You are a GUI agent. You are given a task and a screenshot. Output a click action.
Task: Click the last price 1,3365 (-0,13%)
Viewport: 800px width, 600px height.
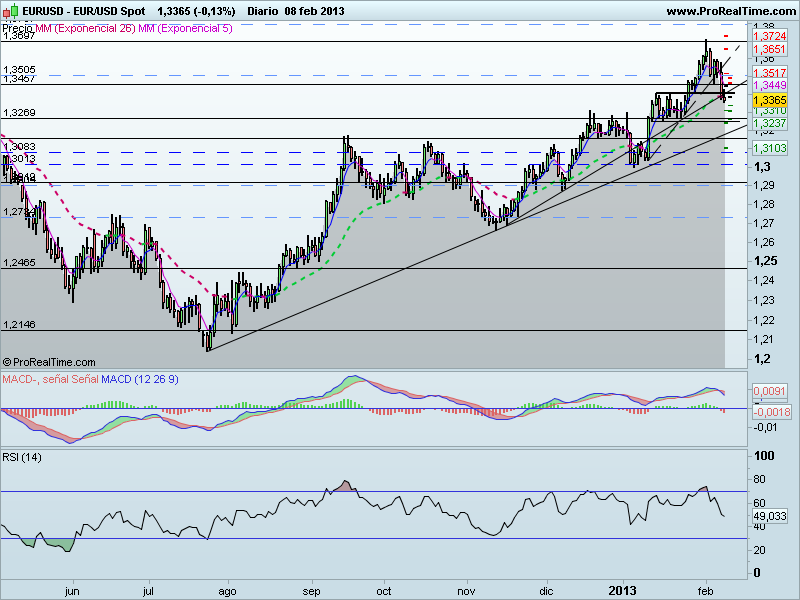(196, 11)
